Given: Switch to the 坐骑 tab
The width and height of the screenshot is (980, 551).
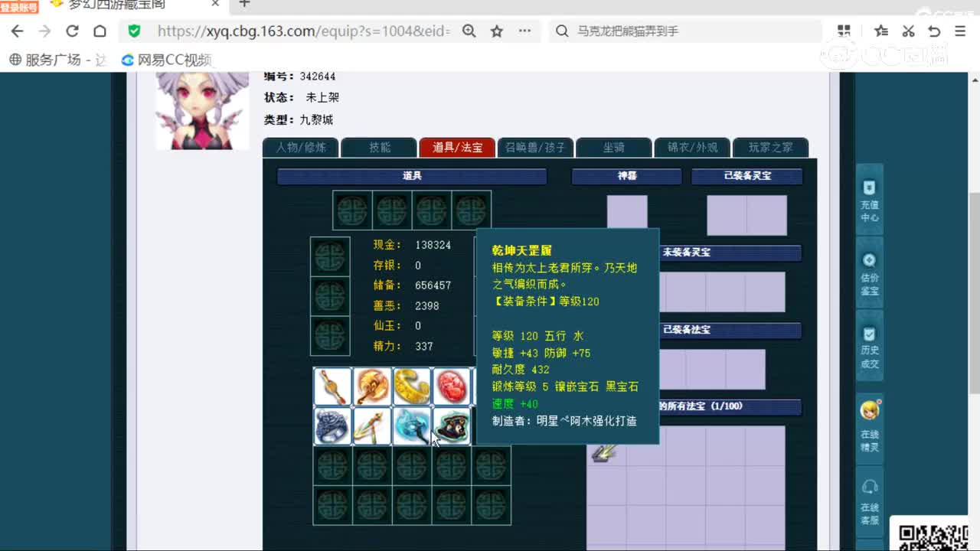Looking at the screenshot, I should (x=614, y=148).
